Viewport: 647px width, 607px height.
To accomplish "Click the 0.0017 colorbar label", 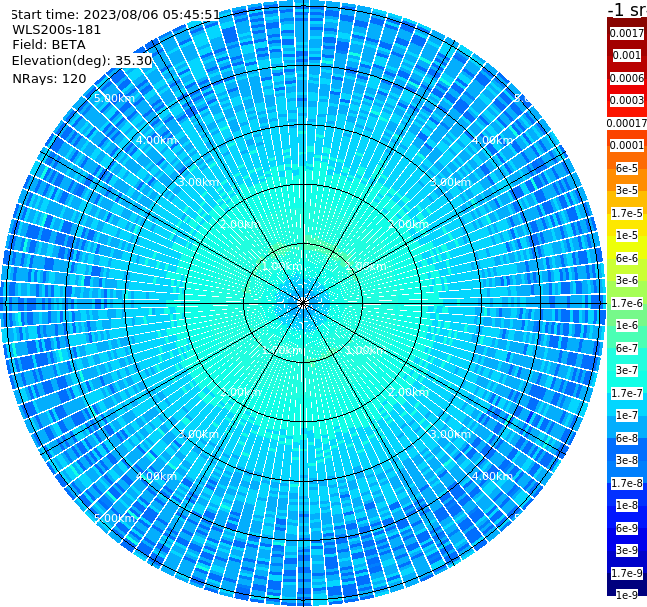I will pos(627,33).
